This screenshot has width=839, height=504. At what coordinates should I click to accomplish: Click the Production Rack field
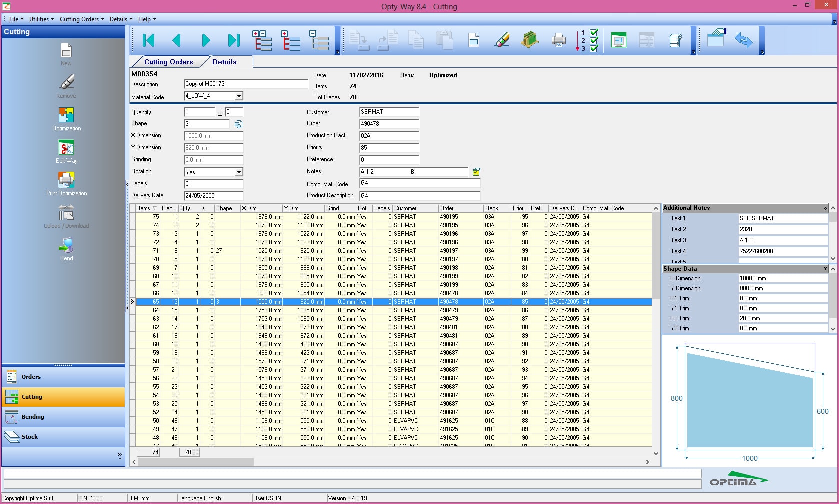[x=389, y=136]
